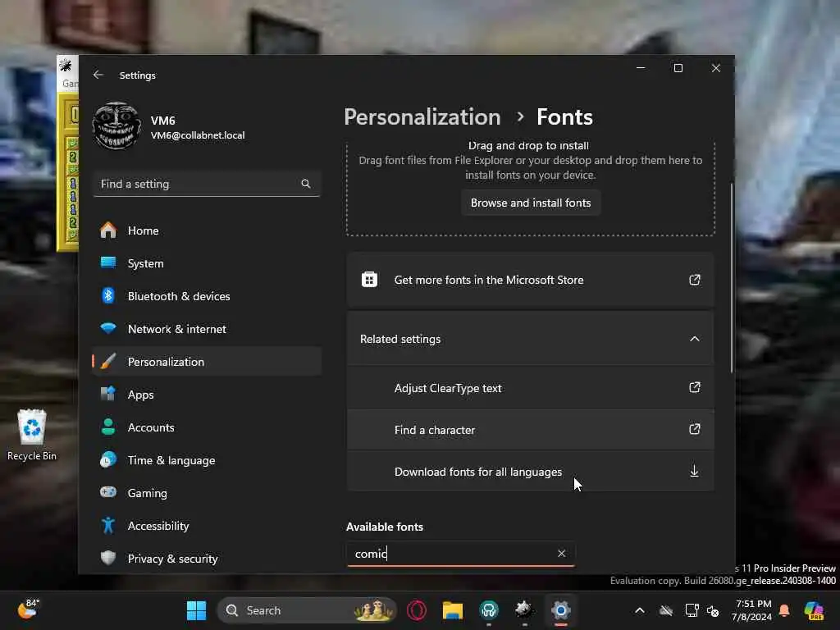
Task: Click Browse and install fonts button
Action: [531, 203]
